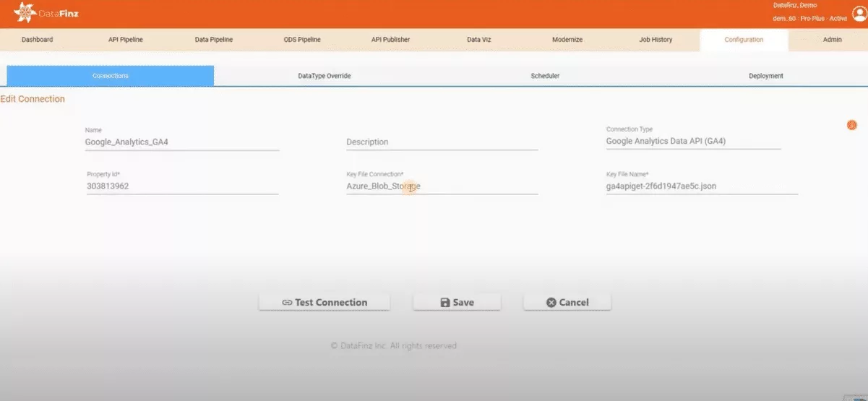Open the Connection Type dropdown

click(x=693, y=142)
